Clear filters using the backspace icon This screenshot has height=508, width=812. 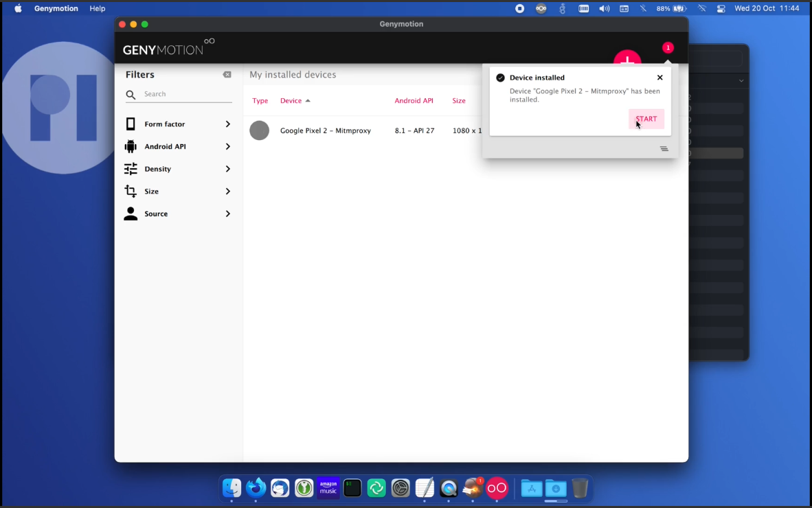click(x=227, y=75)
